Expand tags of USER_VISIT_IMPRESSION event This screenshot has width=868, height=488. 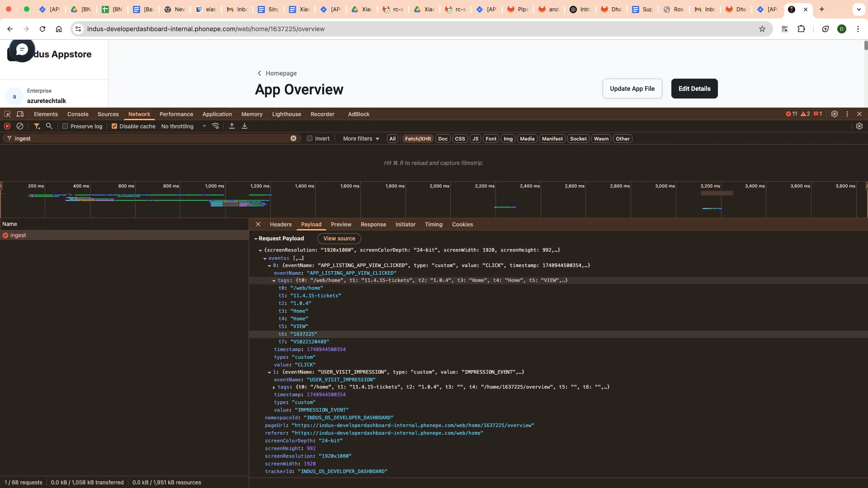(274, 387)
